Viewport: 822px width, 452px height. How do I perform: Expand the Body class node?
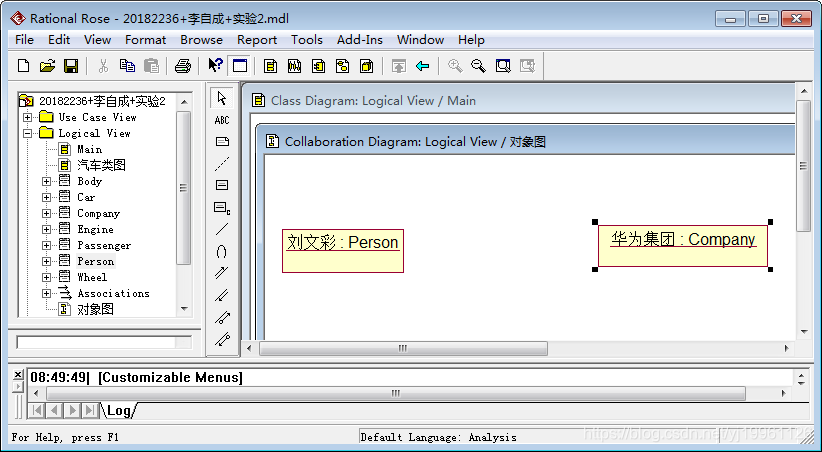47,181
